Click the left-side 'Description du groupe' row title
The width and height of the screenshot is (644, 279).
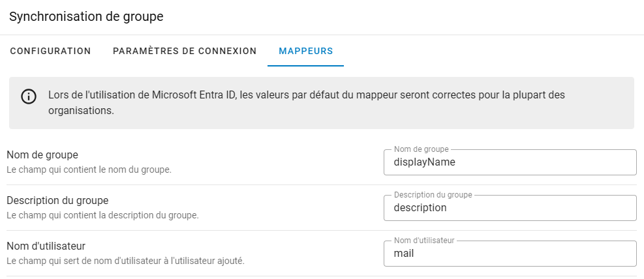57,200
